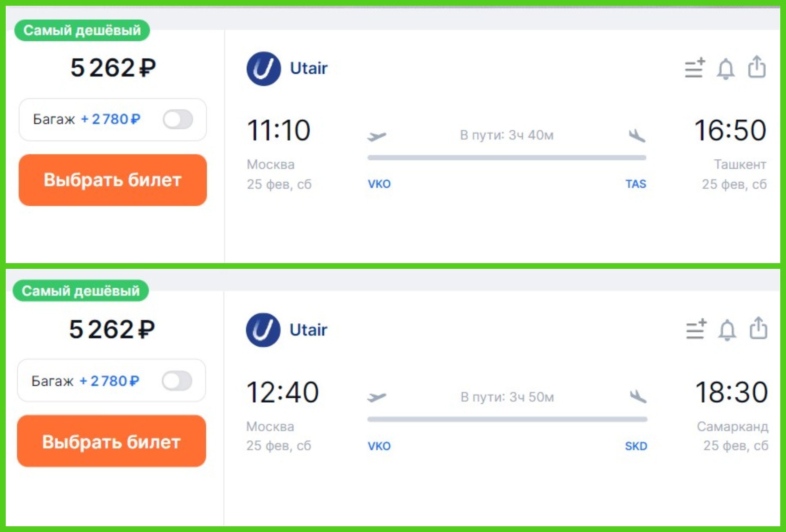786x532 pixels.
Task: Enable price alert bell for Samarkand flight
Action: pyautogui.click(x=727, y=330)
